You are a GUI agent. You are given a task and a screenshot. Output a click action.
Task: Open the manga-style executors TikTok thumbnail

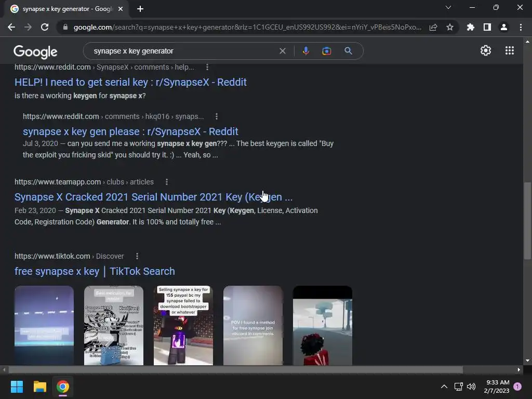(x=114, y=325)
